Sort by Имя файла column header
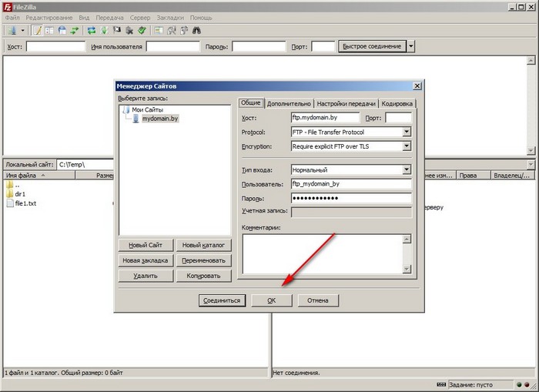The width and height of the screenshot is (539, 392). 38,176
